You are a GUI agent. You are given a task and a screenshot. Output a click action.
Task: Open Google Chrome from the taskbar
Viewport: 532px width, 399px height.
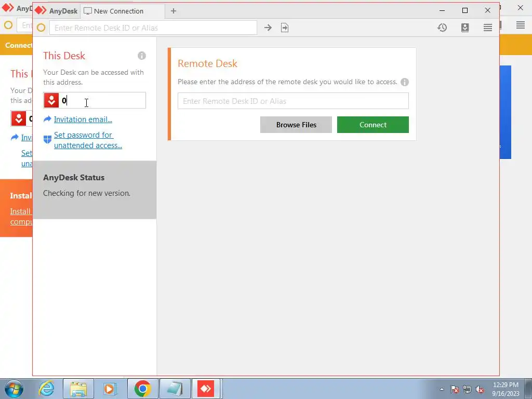coord(142,389)
